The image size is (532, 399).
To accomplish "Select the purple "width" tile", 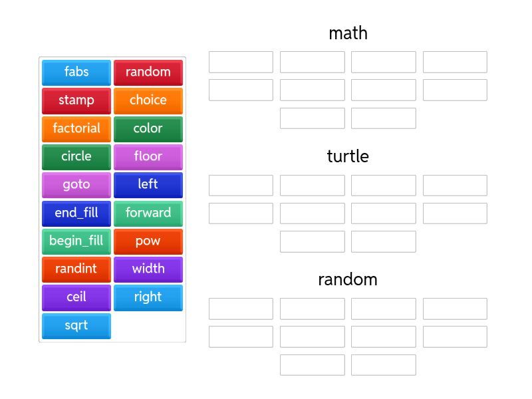I will 148,269.
